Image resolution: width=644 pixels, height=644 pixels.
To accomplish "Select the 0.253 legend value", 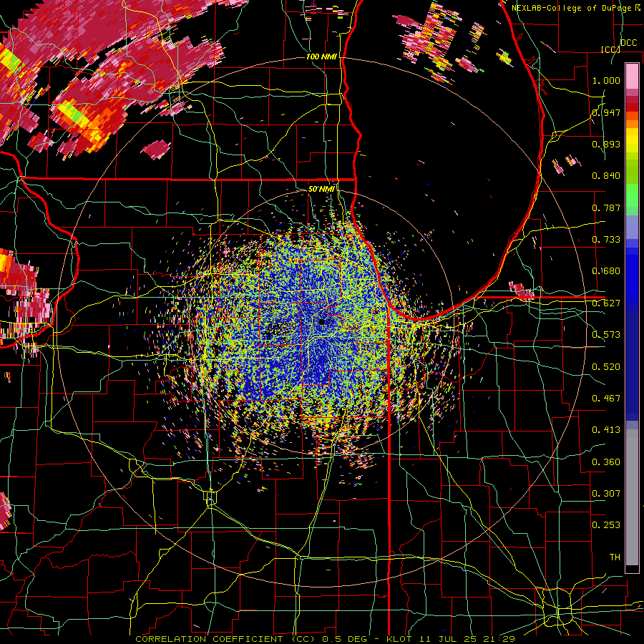I will (x=606, y=525).
